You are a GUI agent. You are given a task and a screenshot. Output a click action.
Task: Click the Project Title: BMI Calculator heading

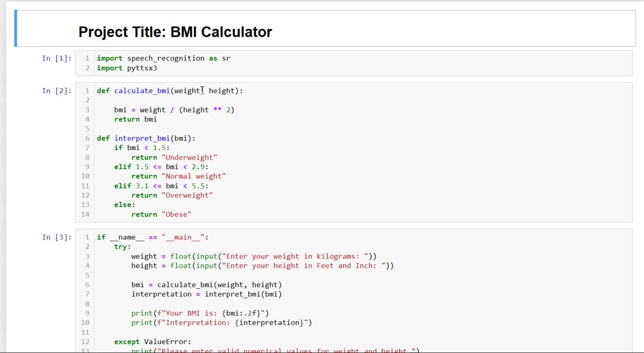click(x=175, y=32)
